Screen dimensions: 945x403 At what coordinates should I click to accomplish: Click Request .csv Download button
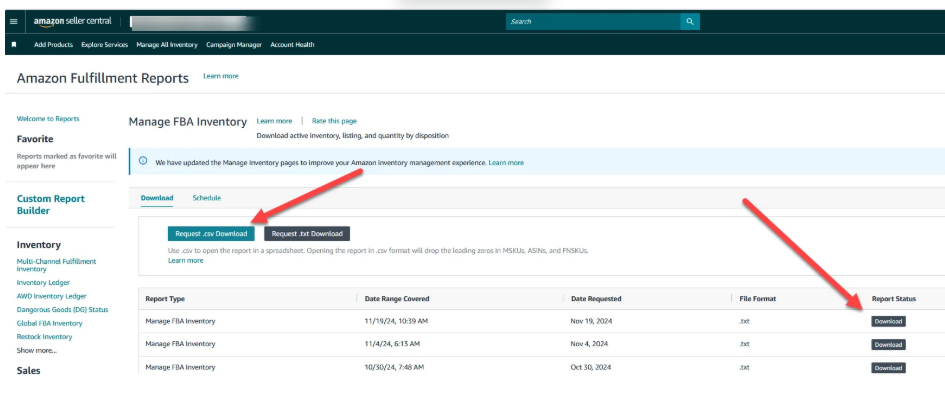[211, 234]
